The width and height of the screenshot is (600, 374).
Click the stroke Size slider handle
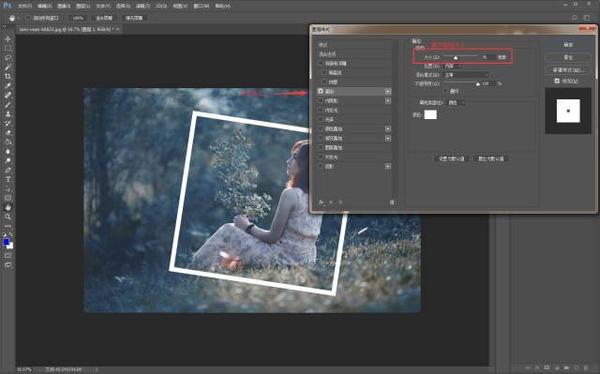click(455, 57)
